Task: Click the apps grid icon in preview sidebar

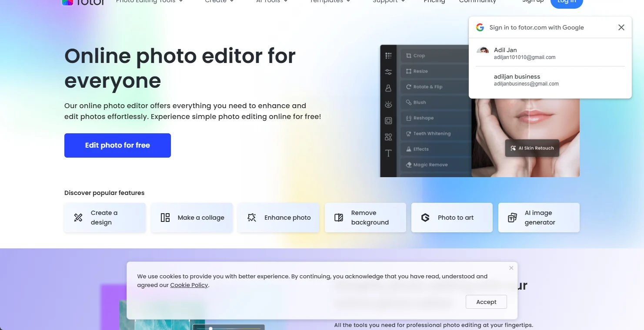Action: 388,56
